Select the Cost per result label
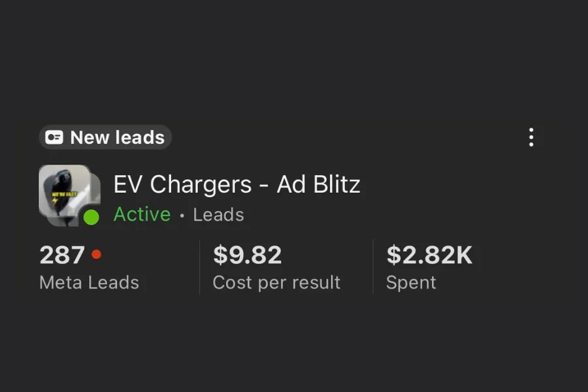This screenshot has height=392, width=588. 276,282
